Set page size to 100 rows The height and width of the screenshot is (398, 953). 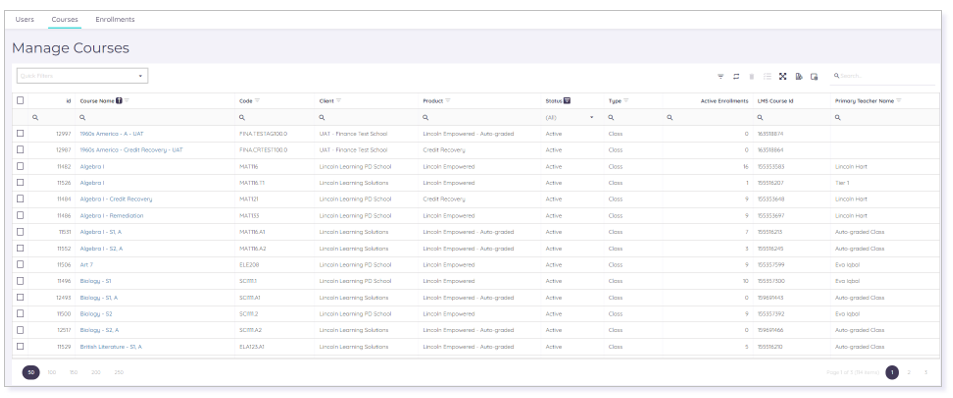click(x=52, y=372)
